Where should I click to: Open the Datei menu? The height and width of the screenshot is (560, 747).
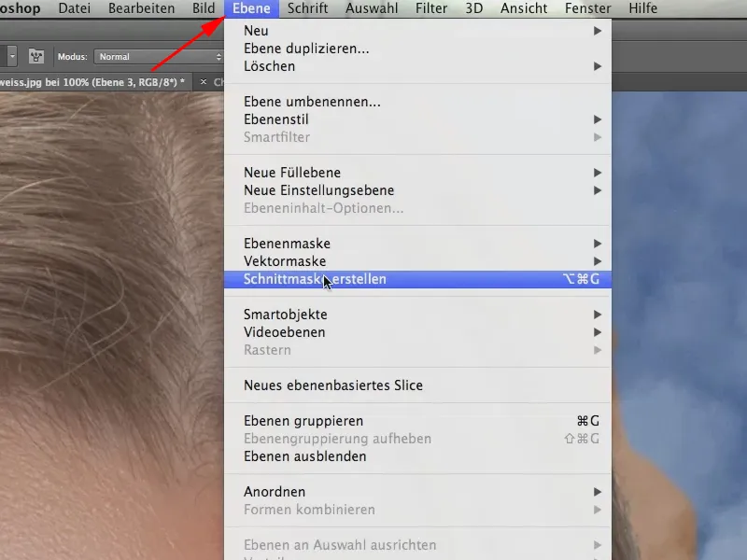75,8
